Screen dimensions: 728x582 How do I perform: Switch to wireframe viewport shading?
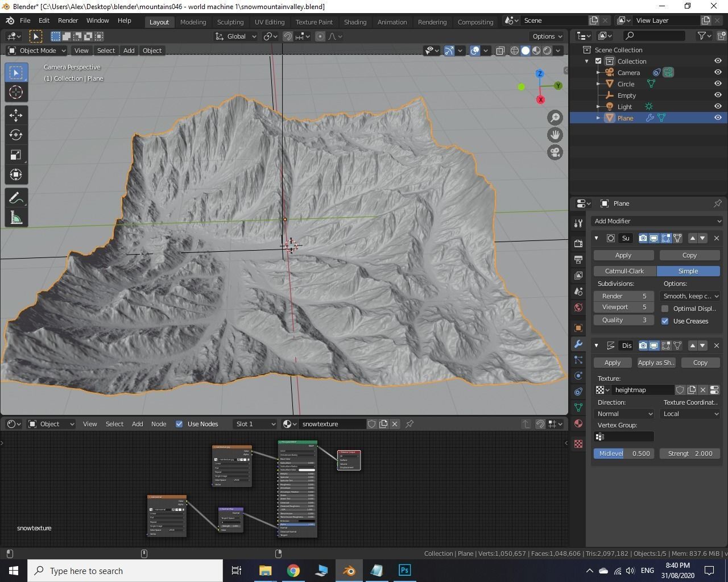coord(515,51)
